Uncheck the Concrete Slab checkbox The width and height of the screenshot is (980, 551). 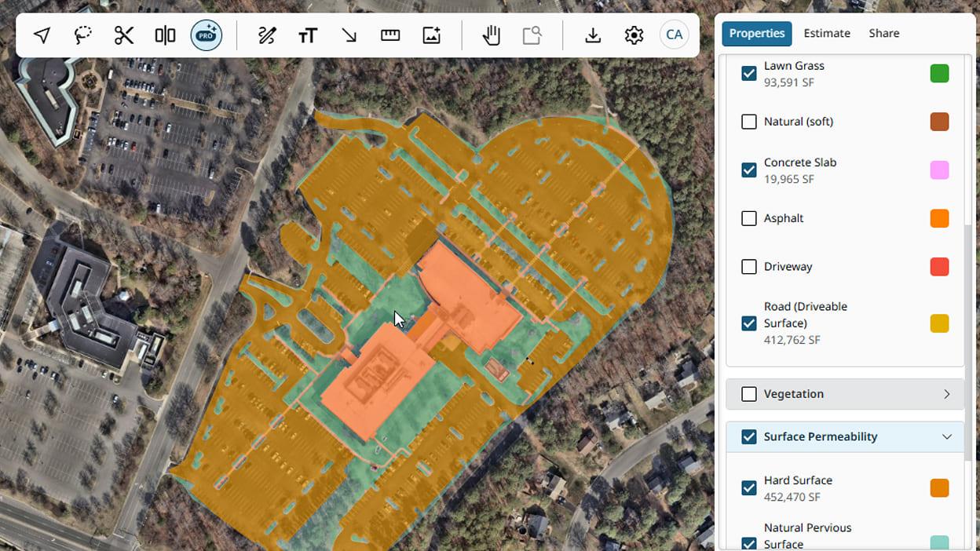click(749, 170)
